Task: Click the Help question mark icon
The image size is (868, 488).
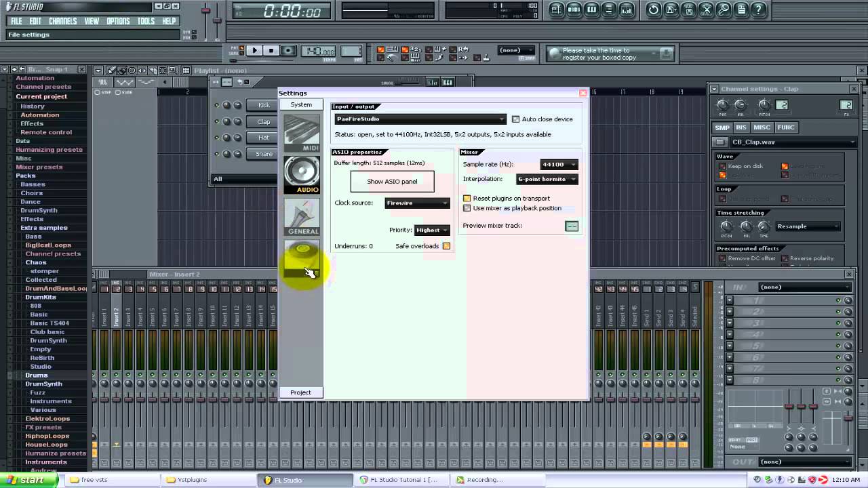Action: point(759,9)
